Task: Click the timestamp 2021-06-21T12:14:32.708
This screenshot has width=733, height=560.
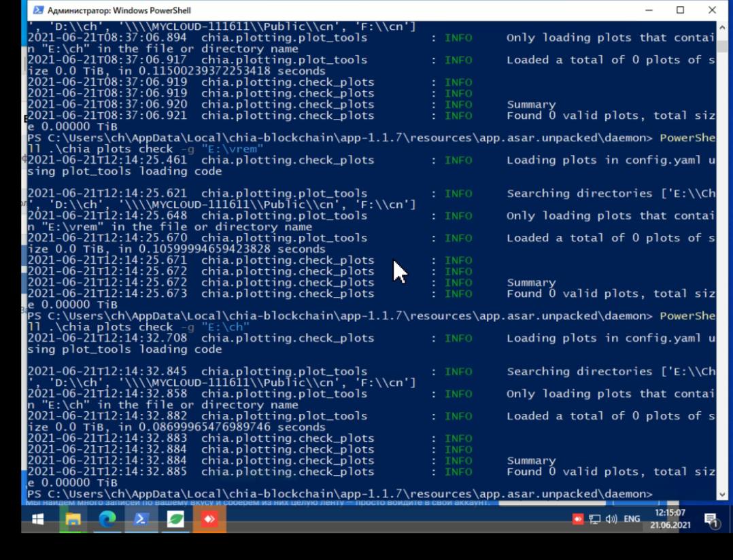Action: tap(107, 338)
